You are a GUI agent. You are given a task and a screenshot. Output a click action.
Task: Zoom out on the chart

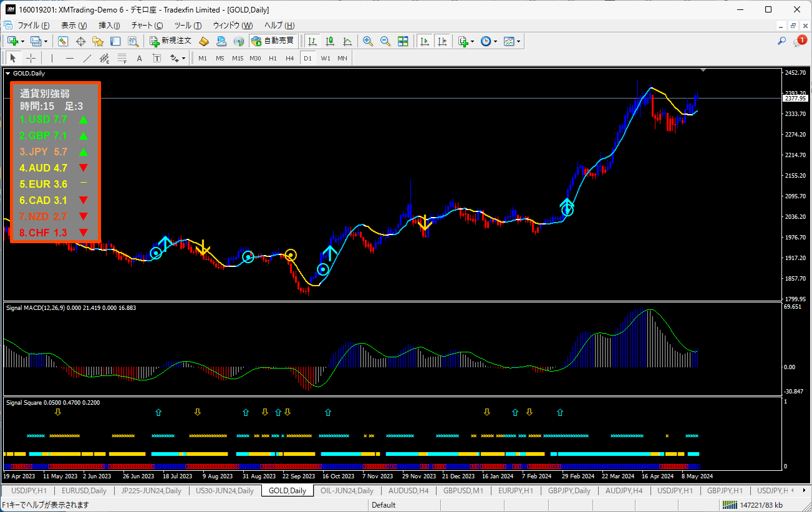point(385,41)
